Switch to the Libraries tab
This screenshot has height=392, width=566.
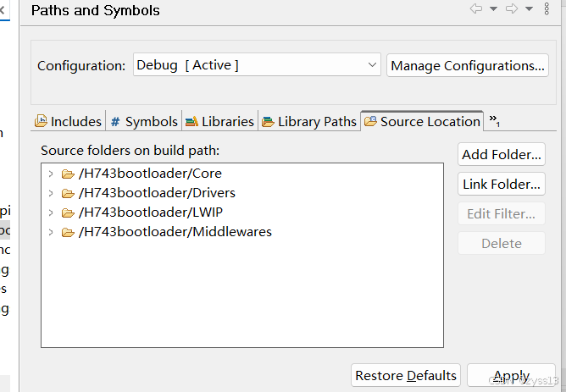pos(219,121)
